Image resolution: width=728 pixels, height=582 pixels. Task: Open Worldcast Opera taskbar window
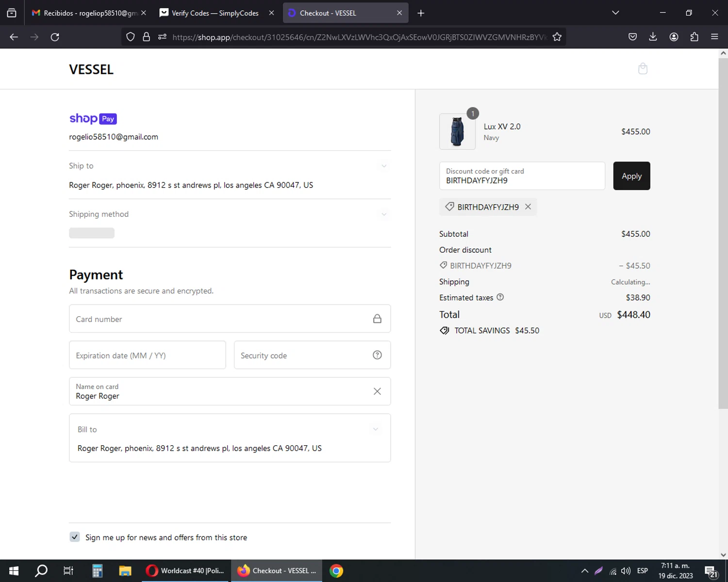pos(185,571)
